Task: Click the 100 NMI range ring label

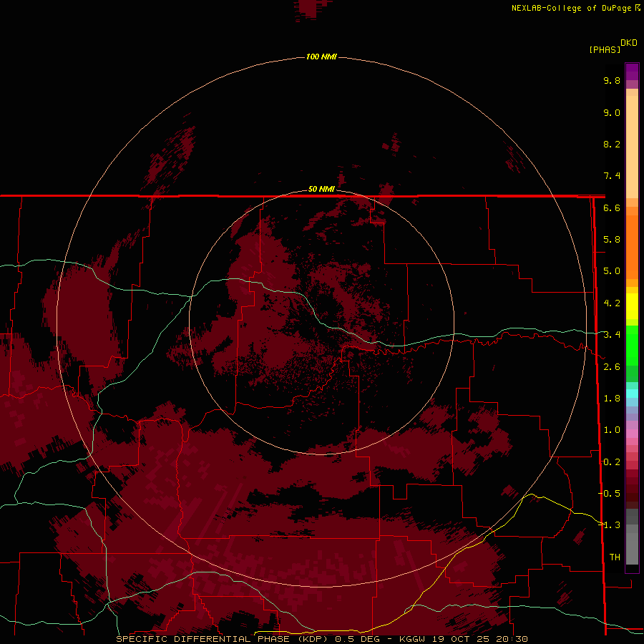Action: pos(321,57)
